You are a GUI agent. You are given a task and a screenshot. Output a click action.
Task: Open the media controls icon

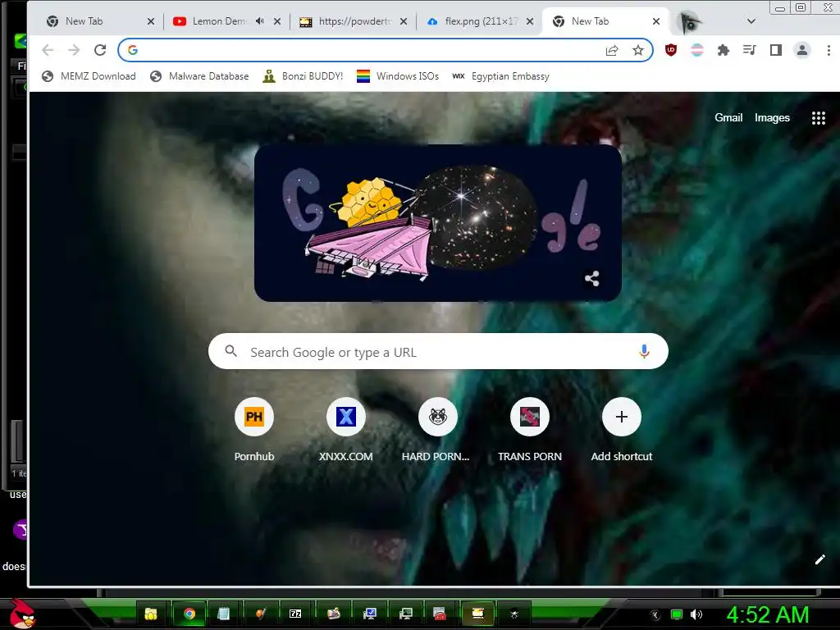pos(750,50)
